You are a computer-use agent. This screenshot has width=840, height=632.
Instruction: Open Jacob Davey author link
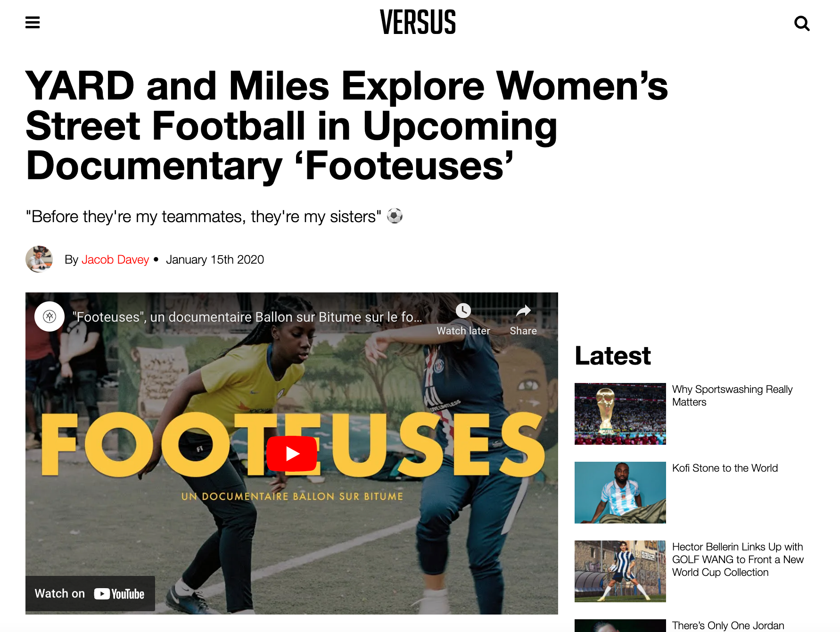(115, 259)
